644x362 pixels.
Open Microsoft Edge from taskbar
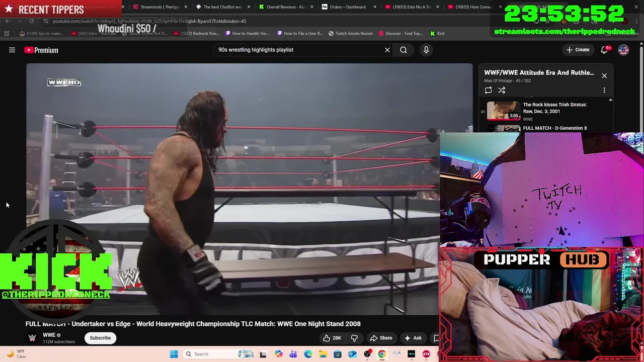coord(308,354)
